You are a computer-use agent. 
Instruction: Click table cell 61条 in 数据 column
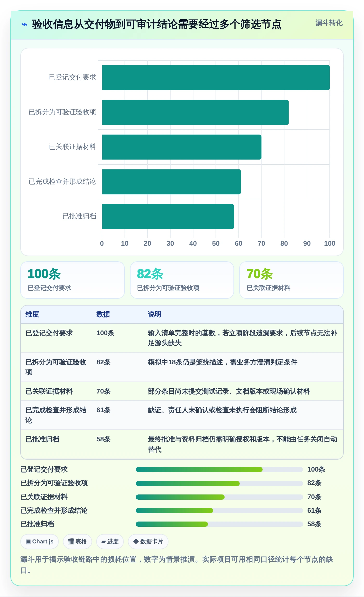pos(103,410)
